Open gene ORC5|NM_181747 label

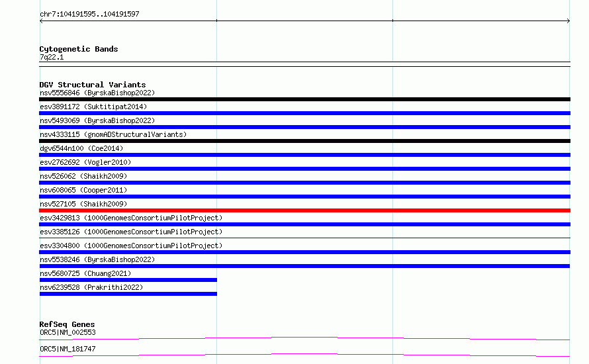pyautogui.click(x=68, y=349)
